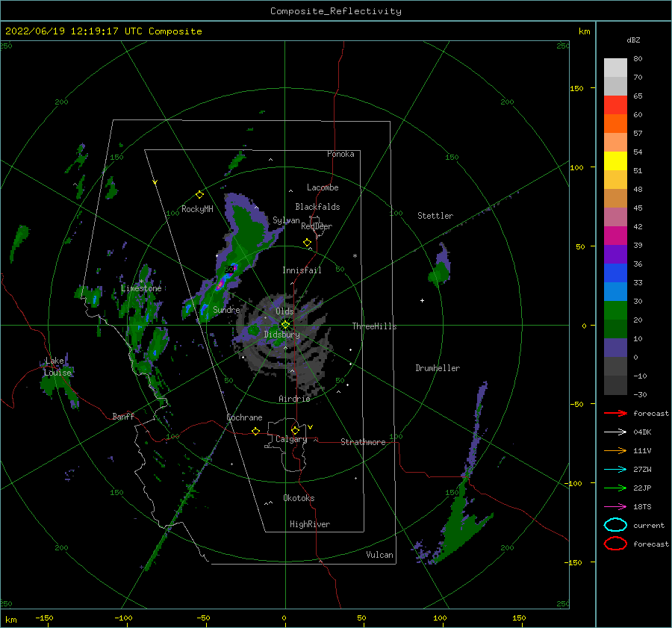The image size is (672, 628).
Task: Select the orange 111V arrow legend entry
Action: (615, 450)
